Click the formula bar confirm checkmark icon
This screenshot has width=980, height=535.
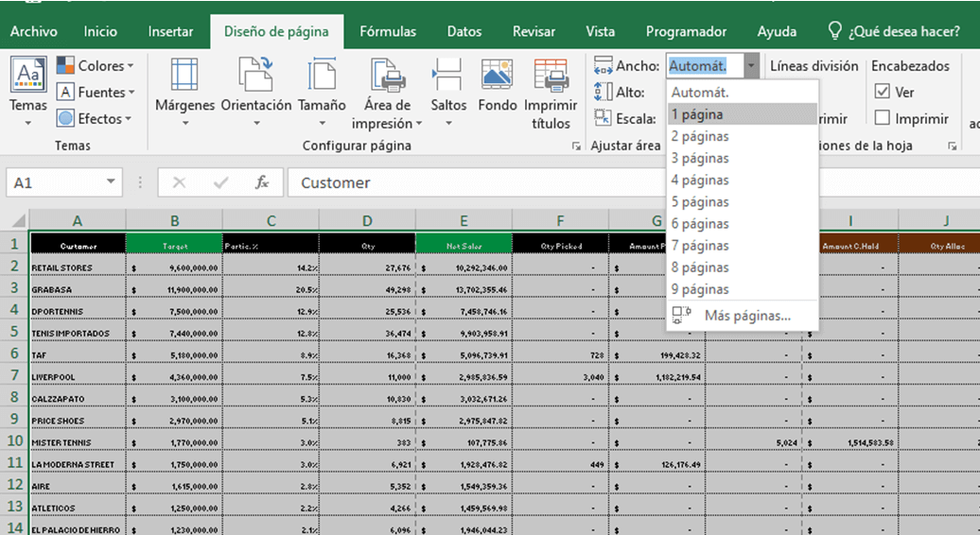pos(220,182)
